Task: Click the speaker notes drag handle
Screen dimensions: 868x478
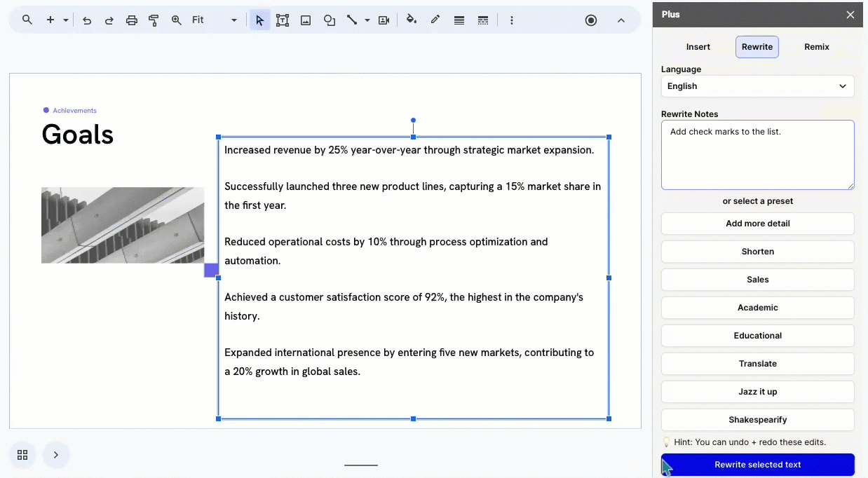Action: click(361, 465)
